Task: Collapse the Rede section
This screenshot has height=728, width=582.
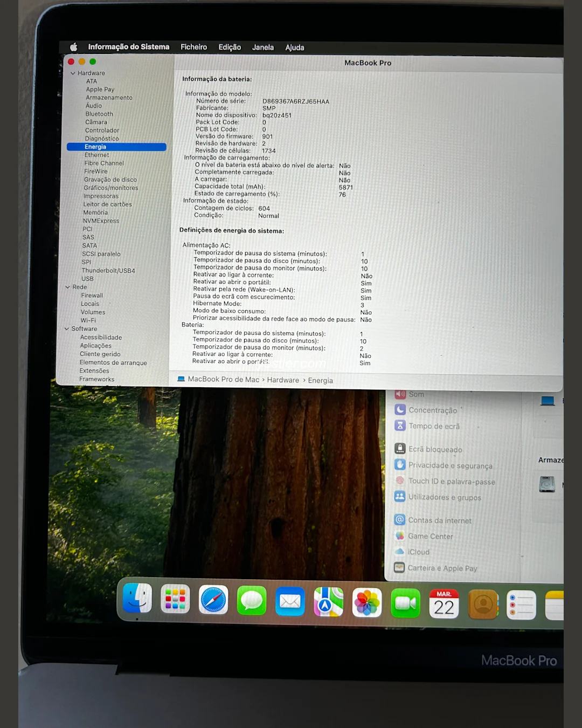Action: point(68,287)
